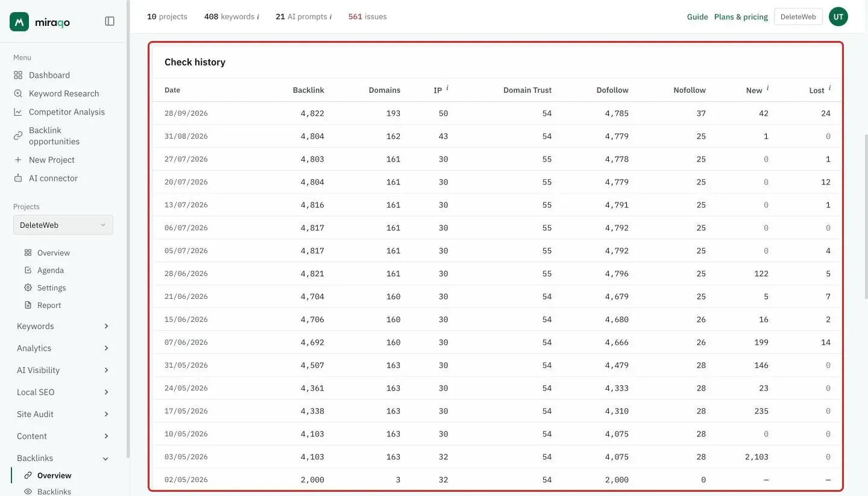Expand the Keywords section
Screen dimensions: 868x496
click(63, 326)
